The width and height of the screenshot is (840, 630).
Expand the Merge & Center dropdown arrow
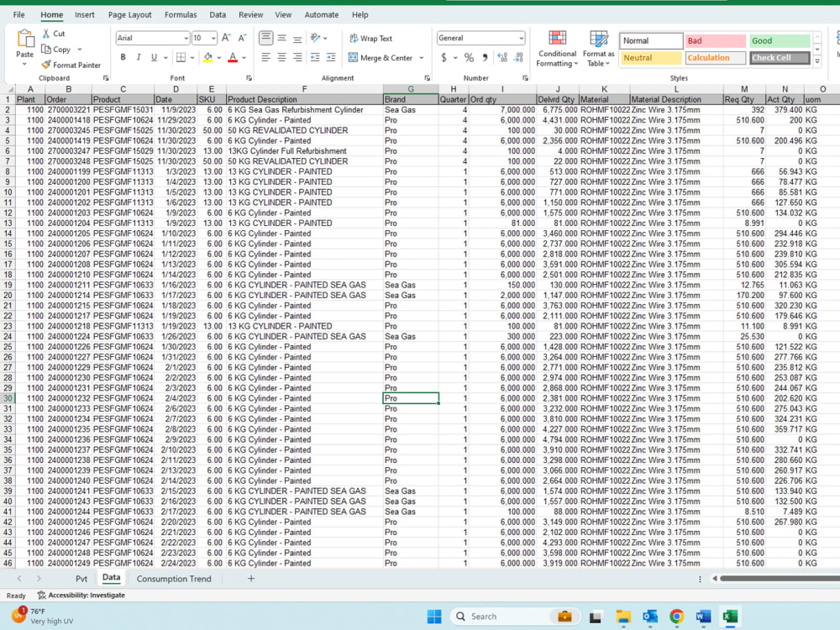pyautogui.click(x=422, y=58)
